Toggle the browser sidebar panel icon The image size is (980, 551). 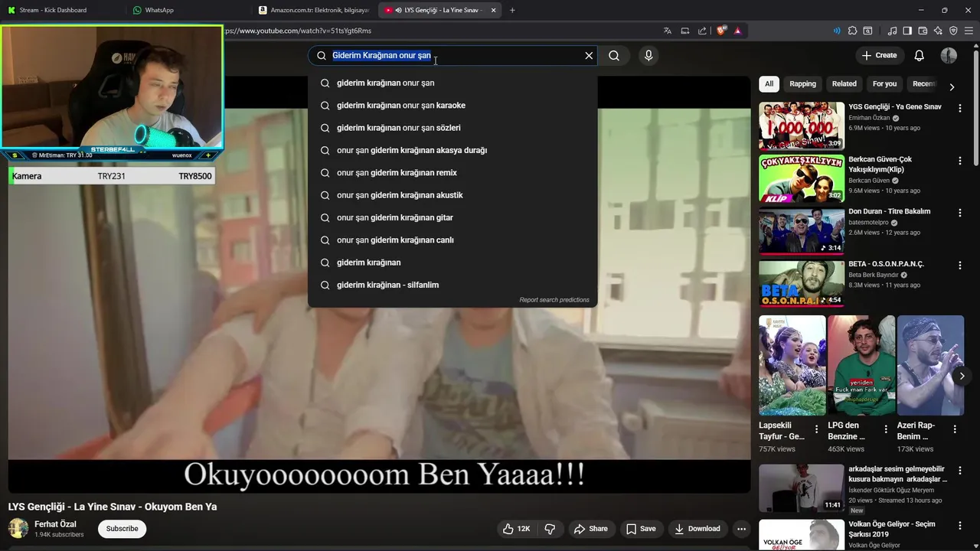coord(907,31)
